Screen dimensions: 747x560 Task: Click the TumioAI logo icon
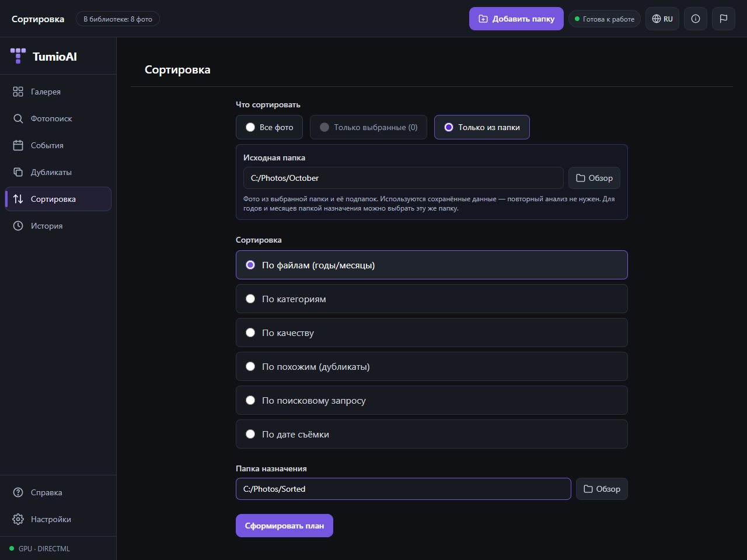(x=18, y=56)
